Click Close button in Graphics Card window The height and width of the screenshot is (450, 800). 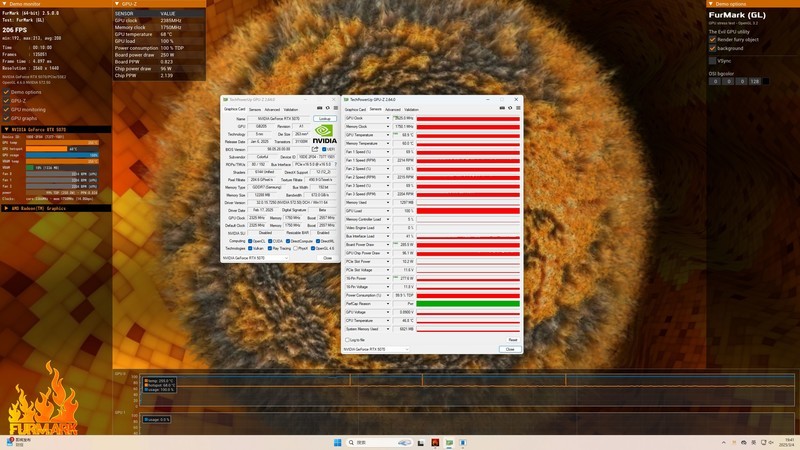click(x=327, y=258)
